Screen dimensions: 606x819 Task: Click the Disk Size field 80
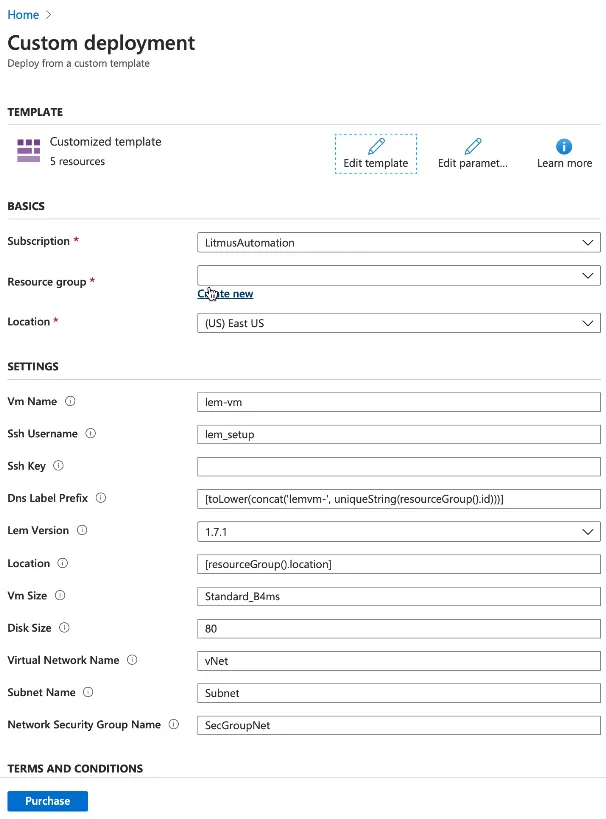click(x=399, y=628)
